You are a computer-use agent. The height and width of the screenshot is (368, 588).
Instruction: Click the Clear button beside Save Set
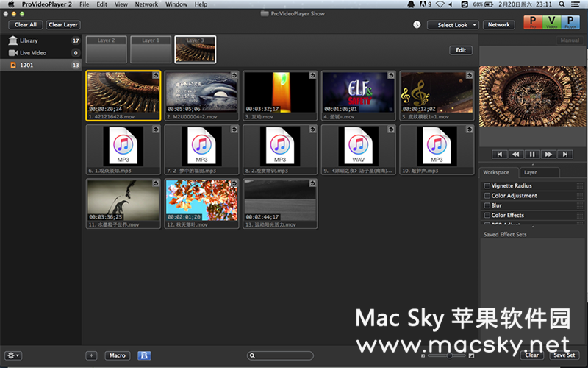click(531, 355)
